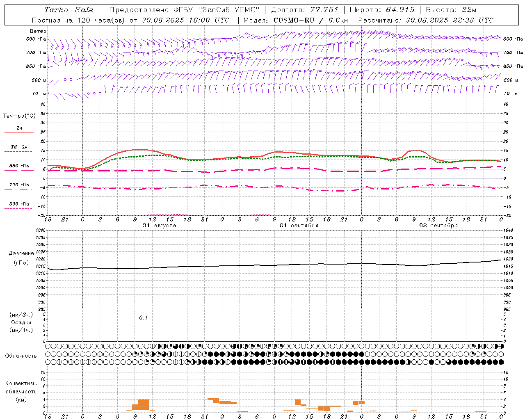This screenshot has width=525, height=420.
Task: Click the "Осадки" precipitation label
Action: click(x=21, y=322)
